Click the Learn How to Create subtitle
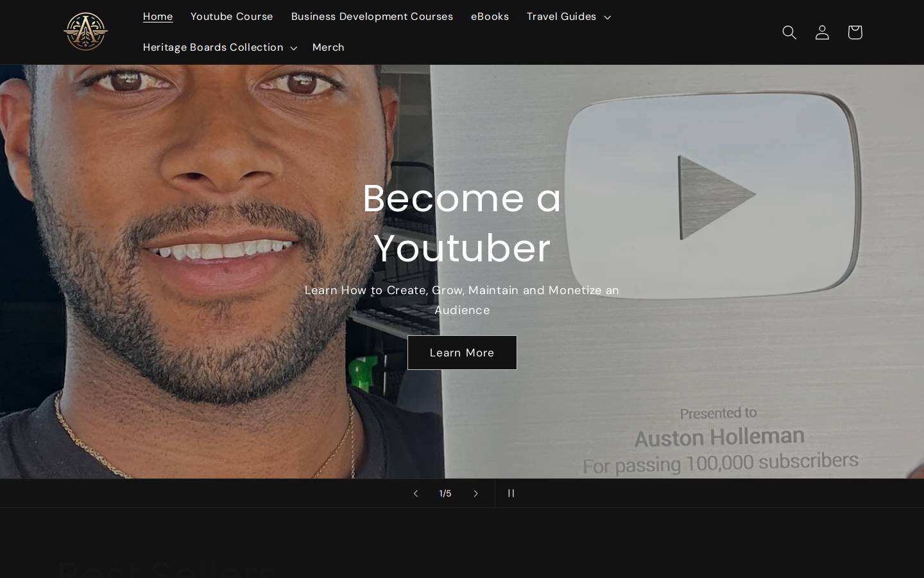Image resolution: width=924 pixels, height=578 pixels. 462,300
